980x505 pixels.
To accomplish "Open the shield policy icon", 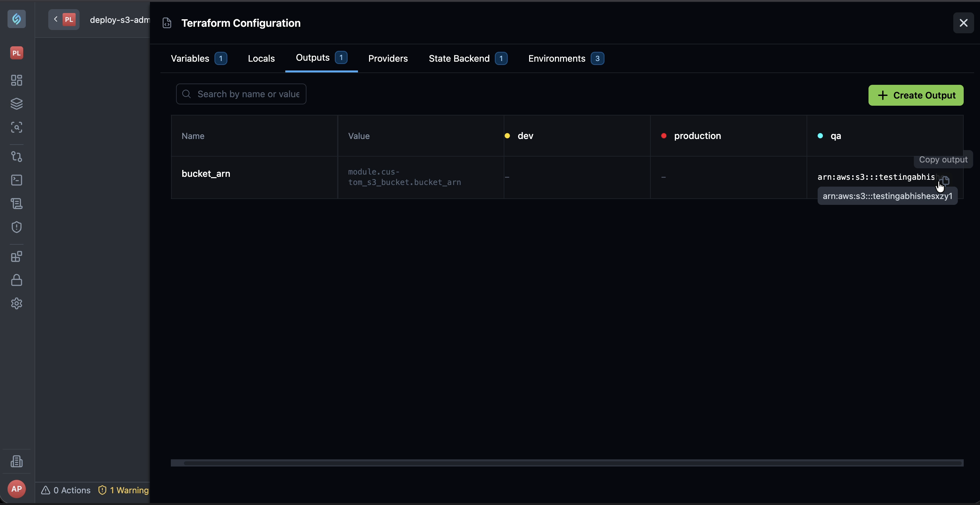I will pos(16,227).
